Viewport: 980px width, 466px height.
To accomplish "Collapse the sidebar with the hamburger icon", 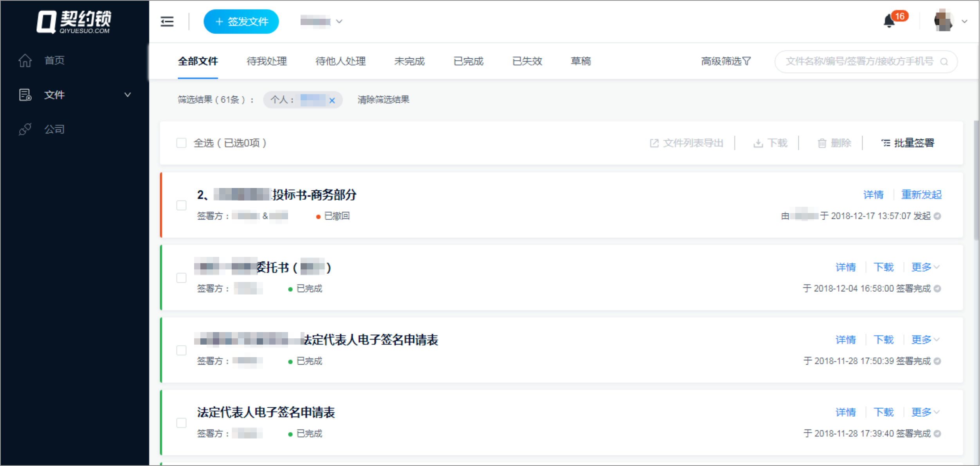I will [167, 22].
